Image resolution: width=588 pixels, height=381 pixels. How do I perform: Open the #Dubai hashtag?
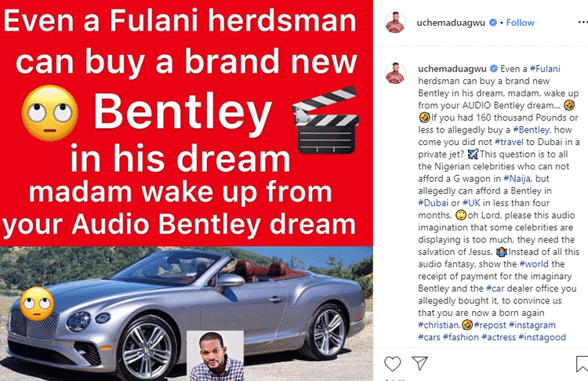click(433, 203)
